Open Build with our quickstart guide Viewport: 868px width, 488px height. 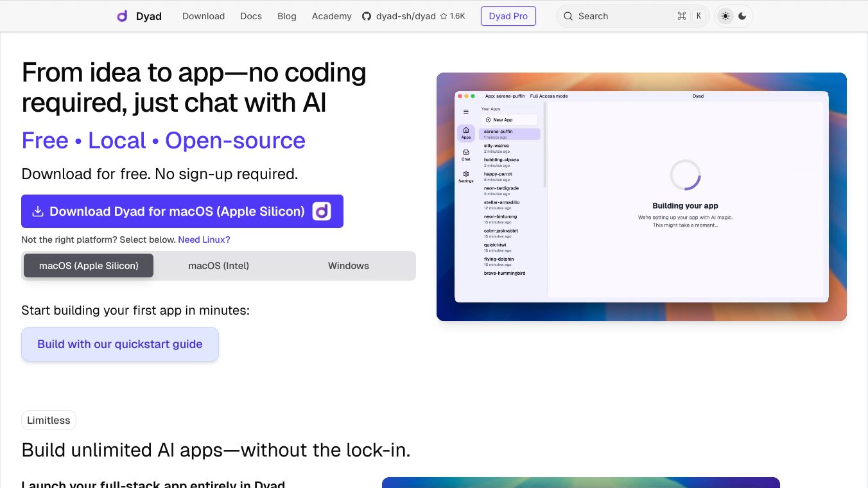(x=120, y=344)
